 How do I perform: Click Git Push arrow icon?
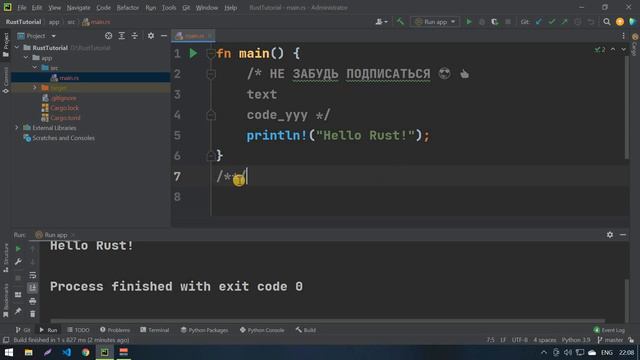pyautogui.click(x=564, y=22)
